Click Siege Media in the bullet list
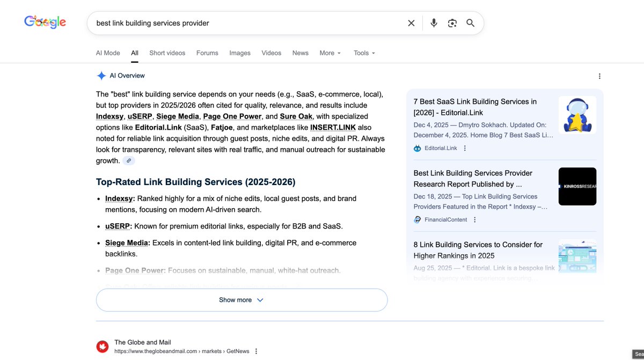This screenshot has height=360, width=644. click(128, 243)
